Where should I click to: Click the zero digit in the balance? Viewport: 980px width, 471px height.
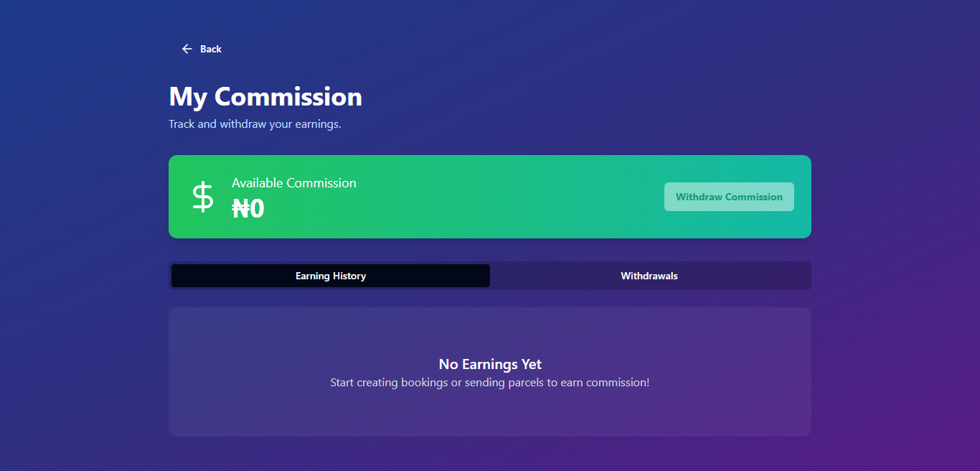(257, 209)
